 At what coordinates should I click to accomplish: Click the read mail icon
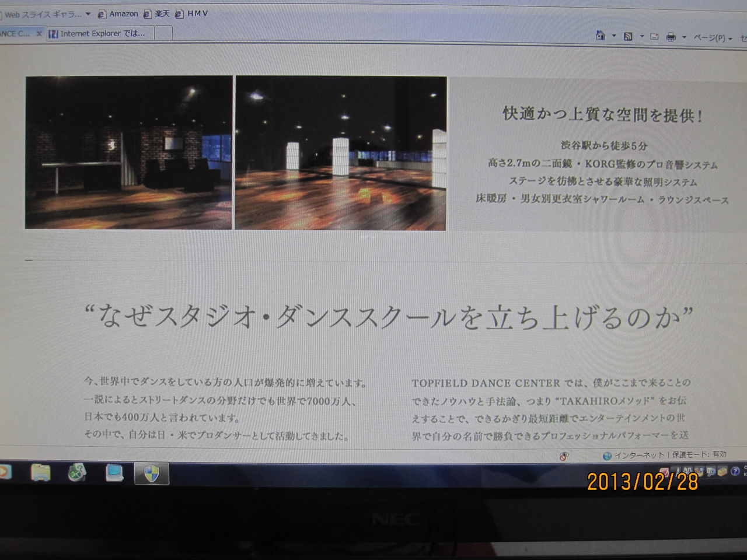coord(655,37)
